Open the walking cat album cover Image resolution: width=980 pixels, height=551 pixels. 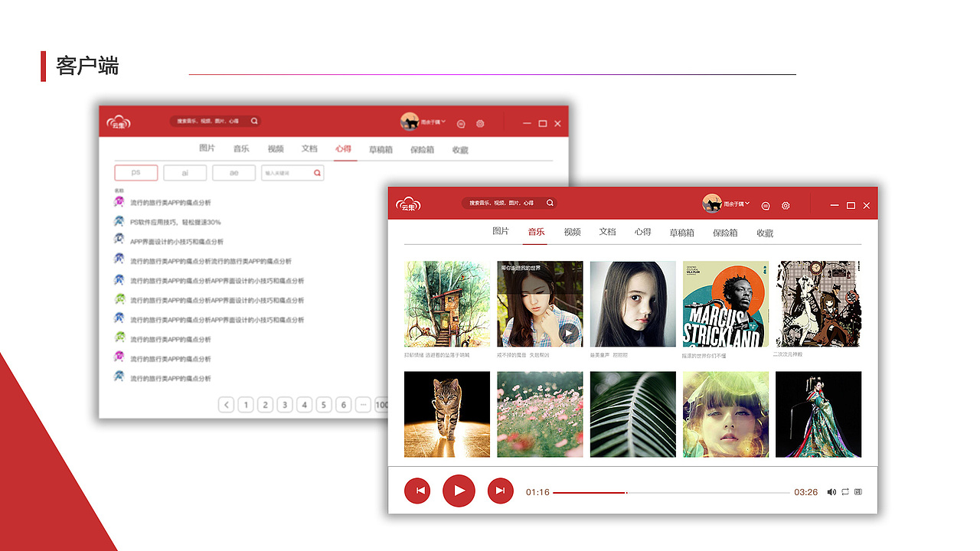pyautogui.click(x=447, y=414)
